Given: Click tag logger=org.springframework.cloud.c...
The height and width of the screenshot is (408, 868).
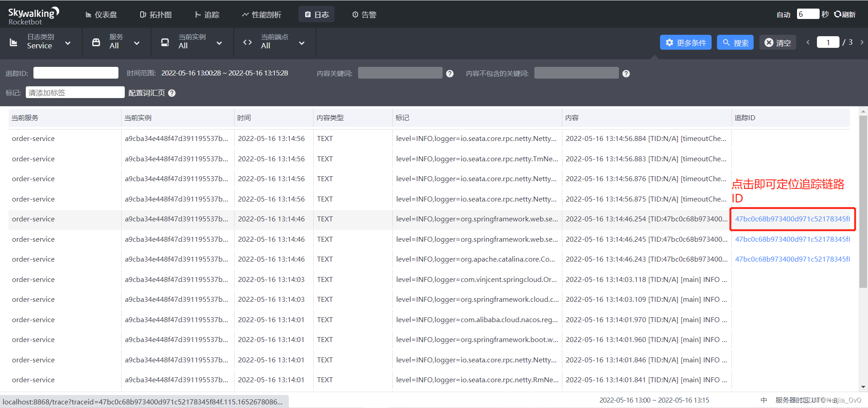Looking at the screenshot, I should [477, 300].
